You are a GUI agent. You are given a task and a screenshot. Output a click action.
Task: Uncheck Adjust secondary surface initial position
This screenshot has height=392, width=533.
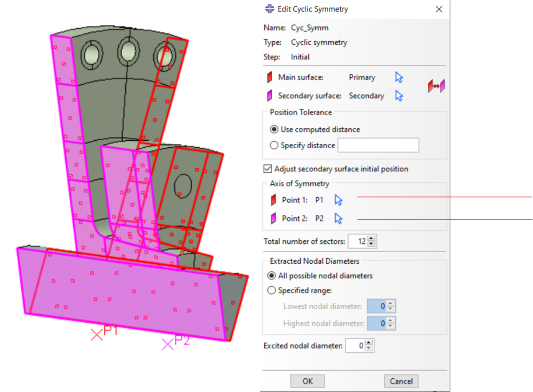point(267,168)
